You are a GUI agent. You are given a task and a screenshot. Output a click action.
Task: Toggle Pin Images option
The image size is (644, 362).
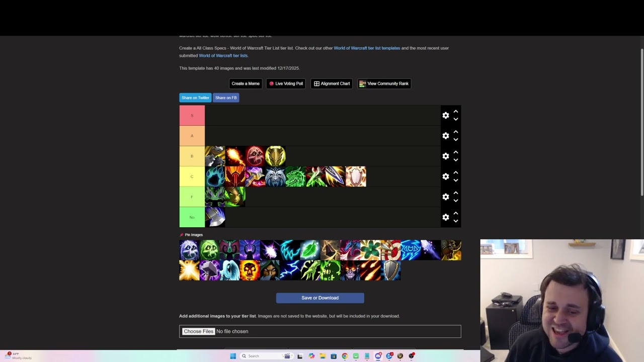click(191, 235)
